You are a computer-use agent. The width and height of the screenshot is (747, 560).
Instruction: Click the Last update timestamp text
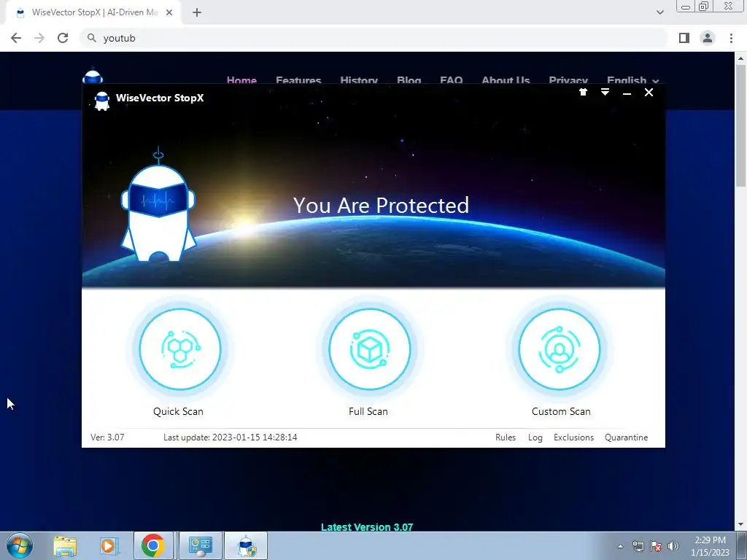point(230,437)
